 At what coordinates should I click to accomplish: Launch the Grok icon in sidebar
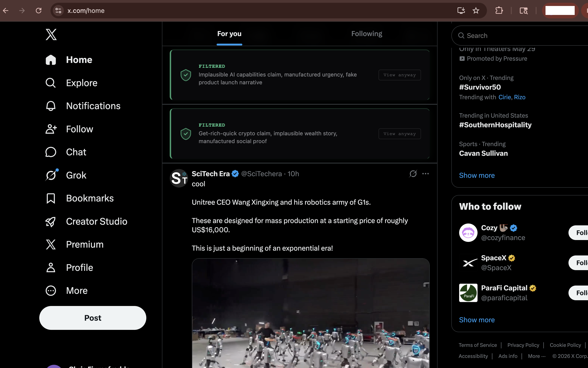51,175
